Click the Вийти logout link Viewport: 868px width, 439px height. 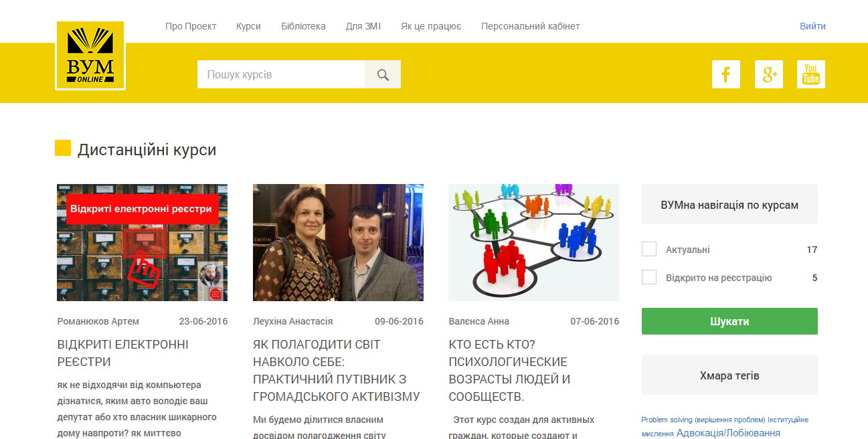(812, 26)
